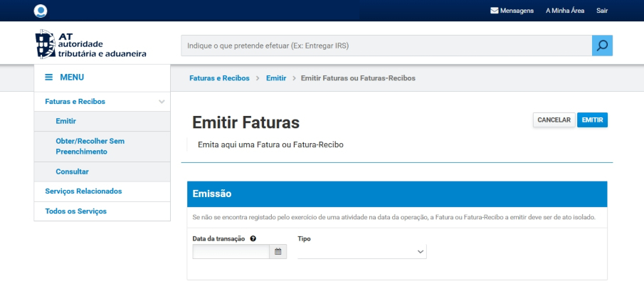Click the breadcrumb text Emitir Faturas ou Faturas-Recibos
The image size is (644, 301).
(x=358, y=78)
